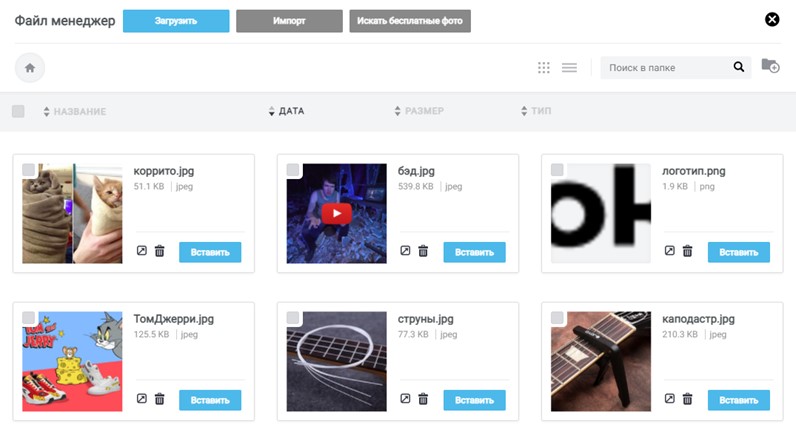Click the search magnifier icon

point(739,68)
